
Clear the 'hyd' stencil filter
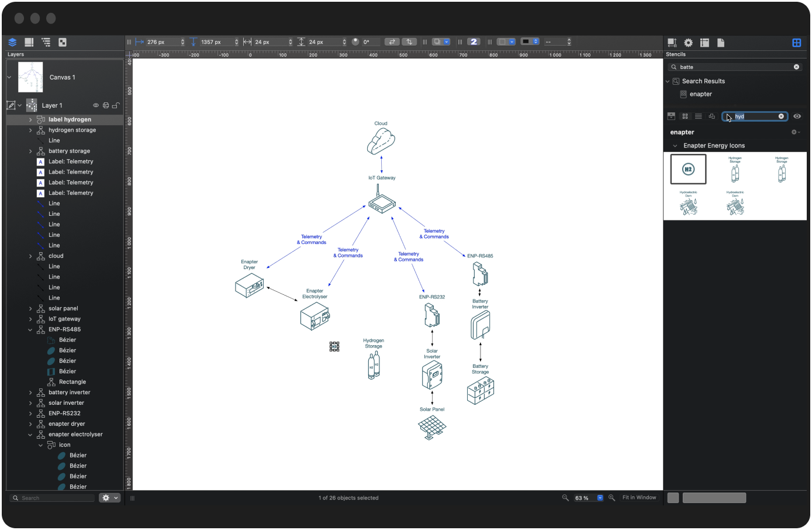[781, 116]
